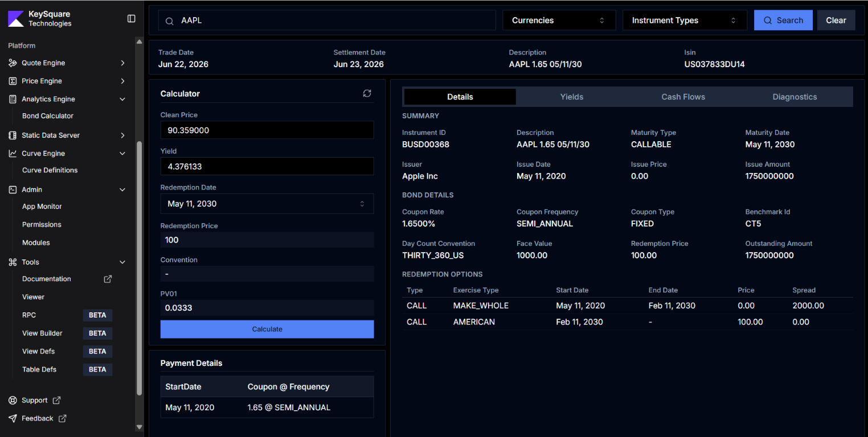Click the Price Engine sidebar icon
Screen dimensions: 868x437
(13, 81)
